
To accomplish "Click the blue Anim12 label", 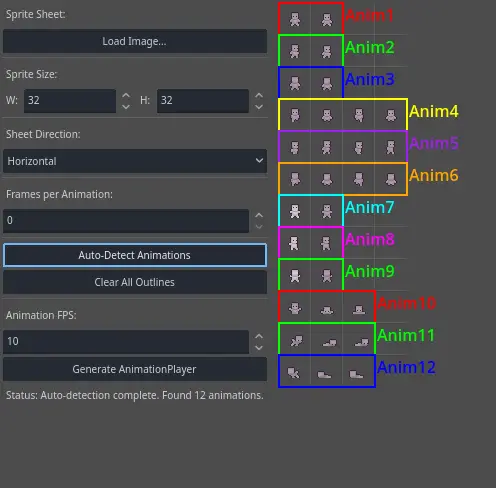I will pyautogui.click(x=406, y=367).
